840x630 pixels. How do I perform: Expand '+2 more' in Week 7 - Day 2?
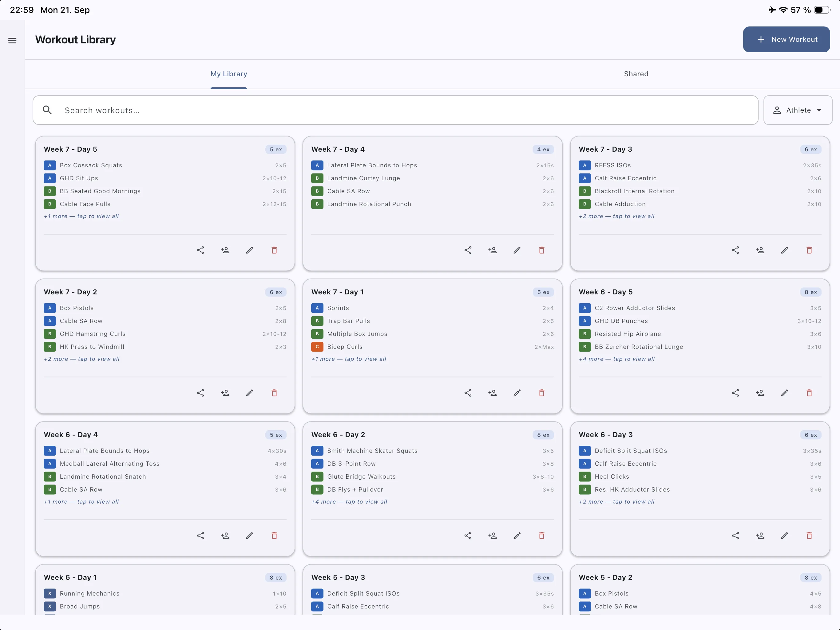click(x=82, y=359)
